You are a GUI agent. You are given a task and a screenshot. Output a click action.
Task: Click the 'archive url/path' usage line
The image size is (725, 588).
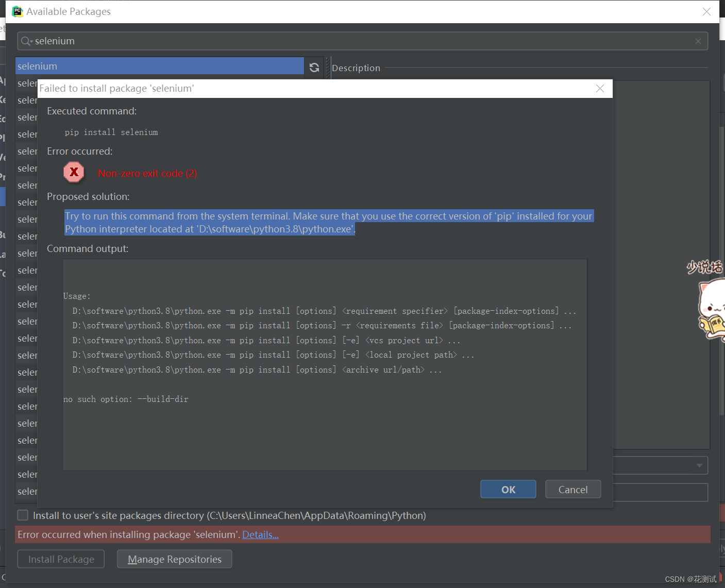pos(257,370)
